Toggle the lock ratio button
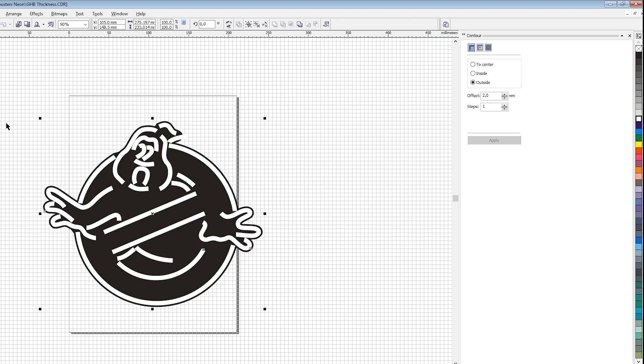Image resolution: width=644 pixels, height=364 pixels. point(184,23)
